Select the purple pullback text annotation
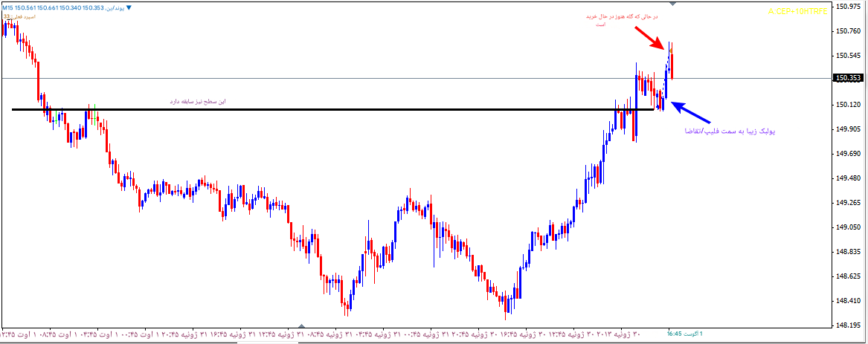Viewport: 868px width, 344px height. pyautogui.click(x=730, y=131)
